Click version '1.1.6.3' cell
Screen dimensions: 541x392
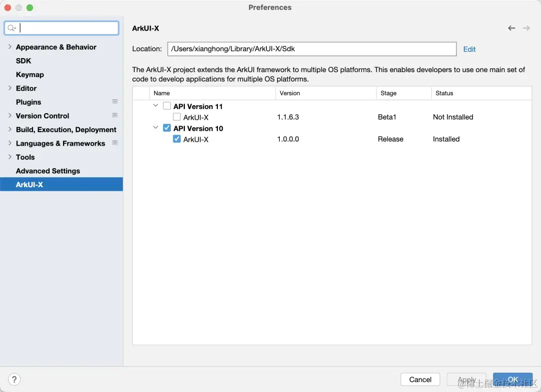(288, 117)
